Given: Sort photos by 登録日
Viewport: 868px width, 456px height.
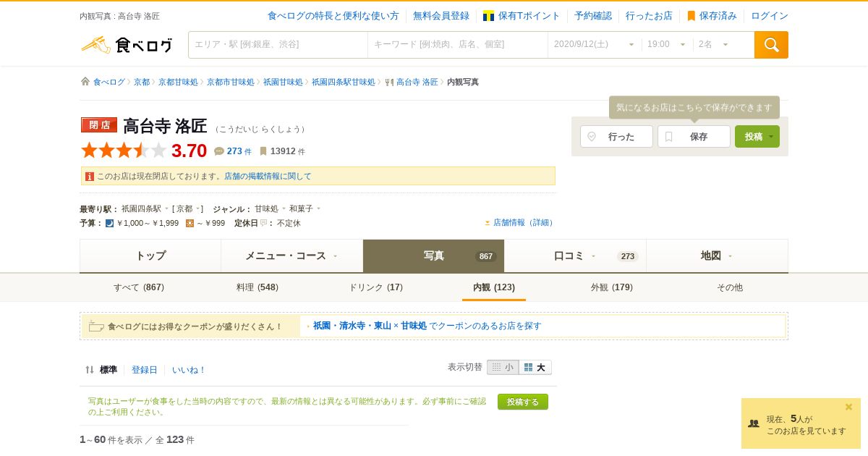Looking at the screenshot, I should tap(145, 370).
